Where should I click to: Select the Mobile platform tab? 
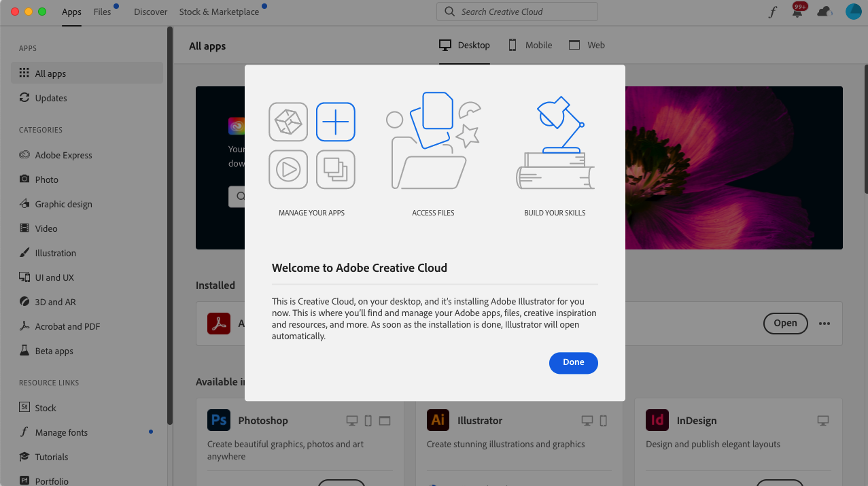pos(530,45)
